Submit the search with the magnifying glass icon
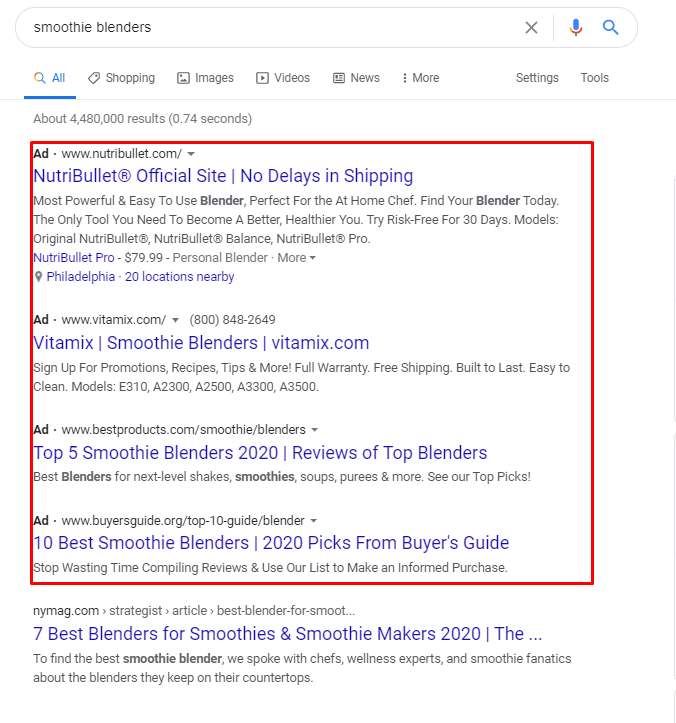Screen dimensions: 676x723 tap(610, 28)
